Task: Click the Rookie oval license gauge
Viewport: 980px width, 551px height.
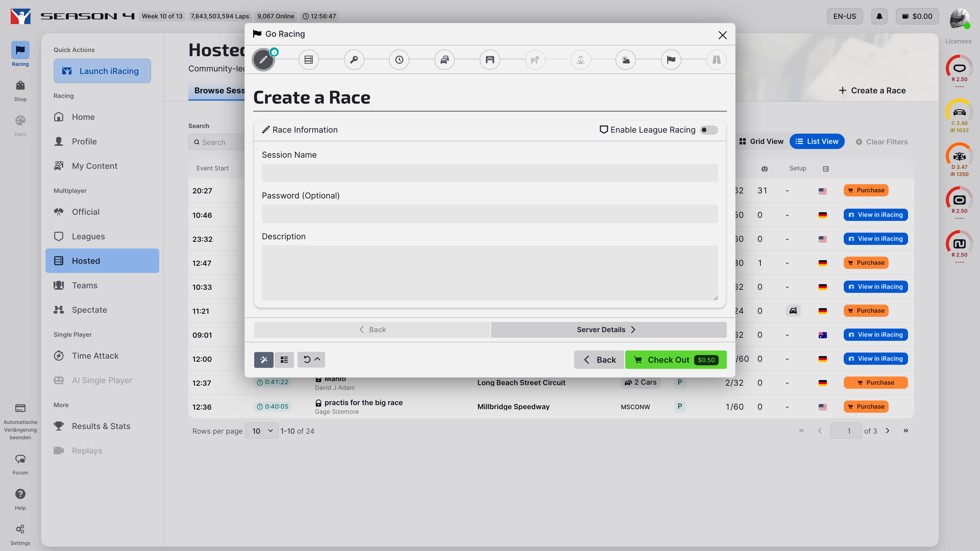Action: pos(959,68)
